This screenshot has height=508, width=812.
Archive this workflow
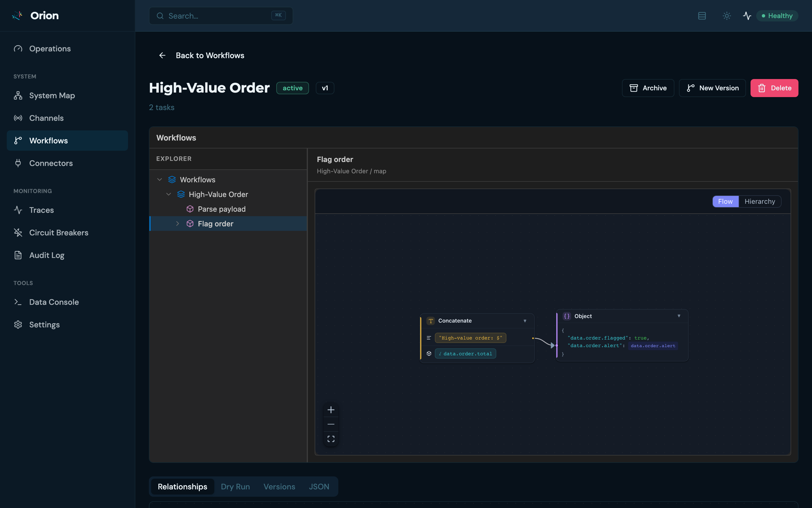pos(648,88)
